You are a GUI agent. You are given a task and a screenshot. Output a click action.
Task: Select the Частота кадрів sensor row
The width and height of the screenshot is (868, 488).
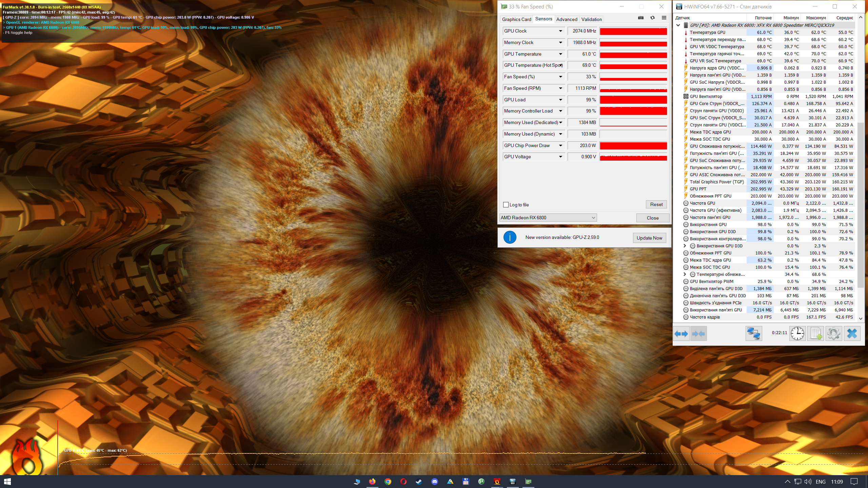768,317
